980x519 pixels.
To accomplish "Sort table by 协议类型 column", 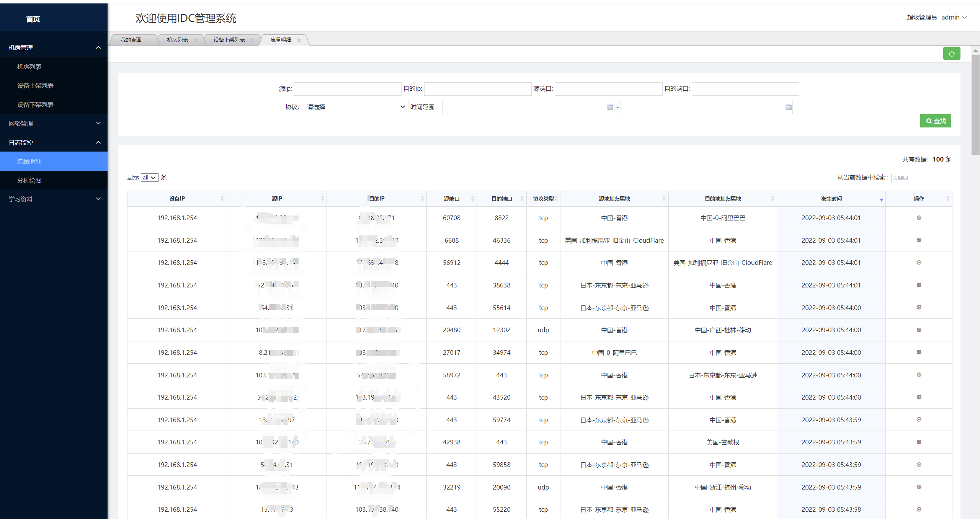I will coord(543,199).
